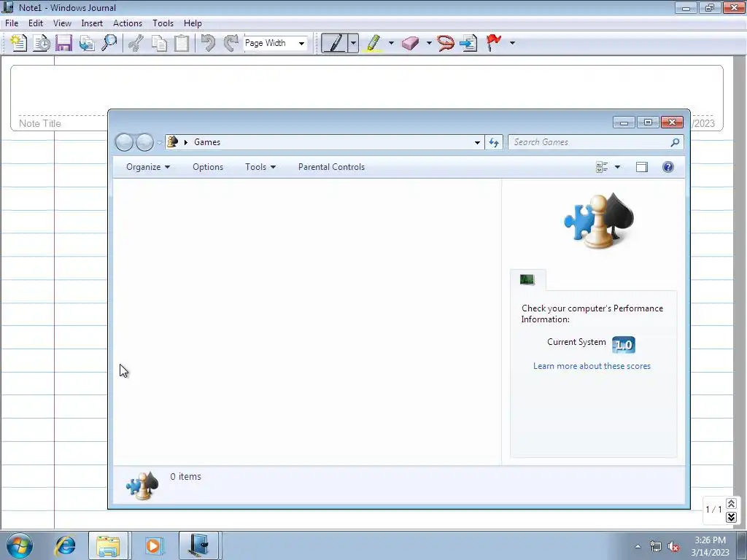The width and height of the screenshot is (747, 560).
Task: Click the Windows Start button
Action: (x=20, y=545)
